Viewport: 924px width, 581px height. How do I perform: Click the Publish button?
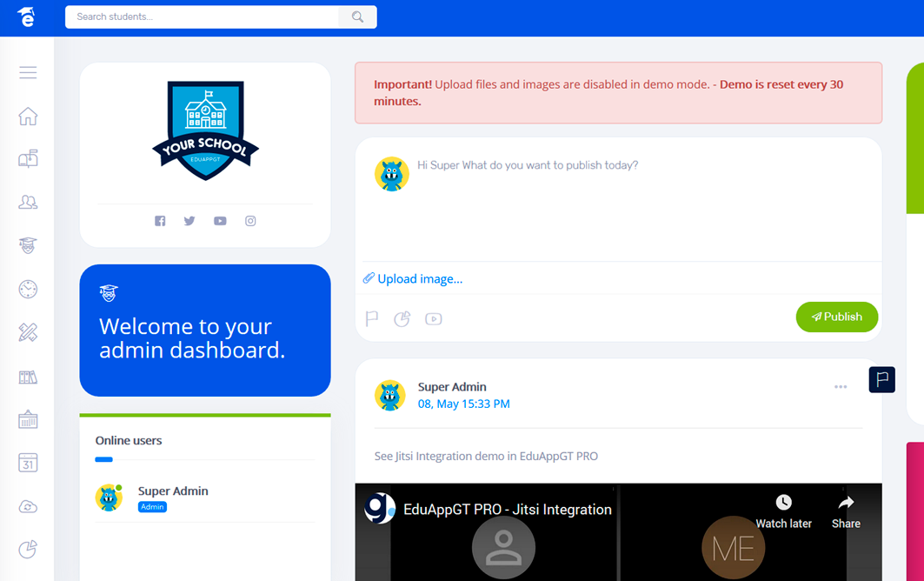click(x=836, y=317)
